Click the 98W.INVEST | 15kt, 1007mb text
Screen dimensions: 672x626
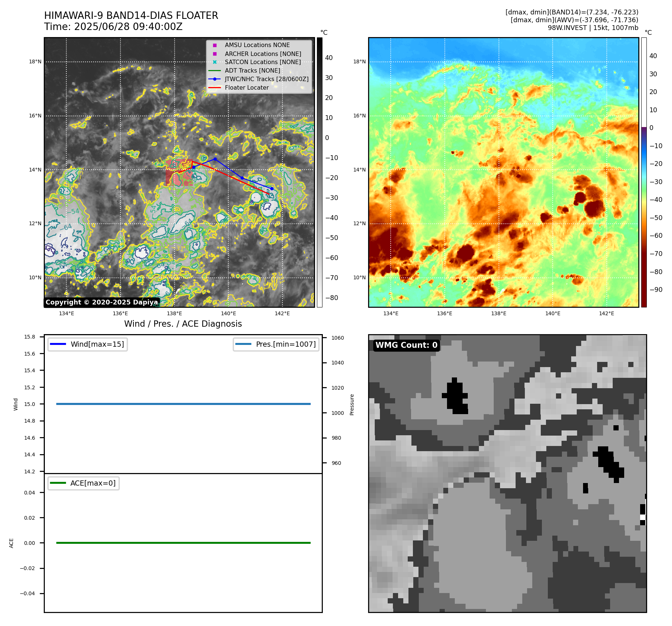click(593, 28)
